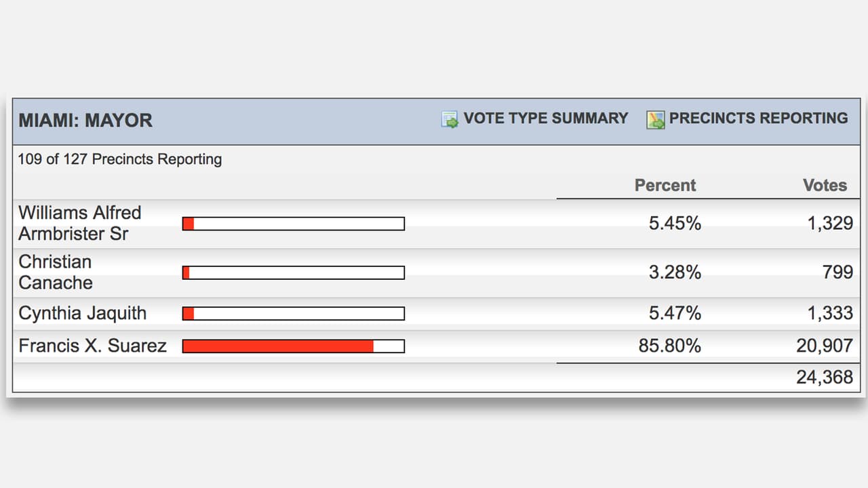Viewport: 868px width, 488px height.
Task: Click the 109 of 127 Precincts Reporting text
Action: tap(120, 160)
